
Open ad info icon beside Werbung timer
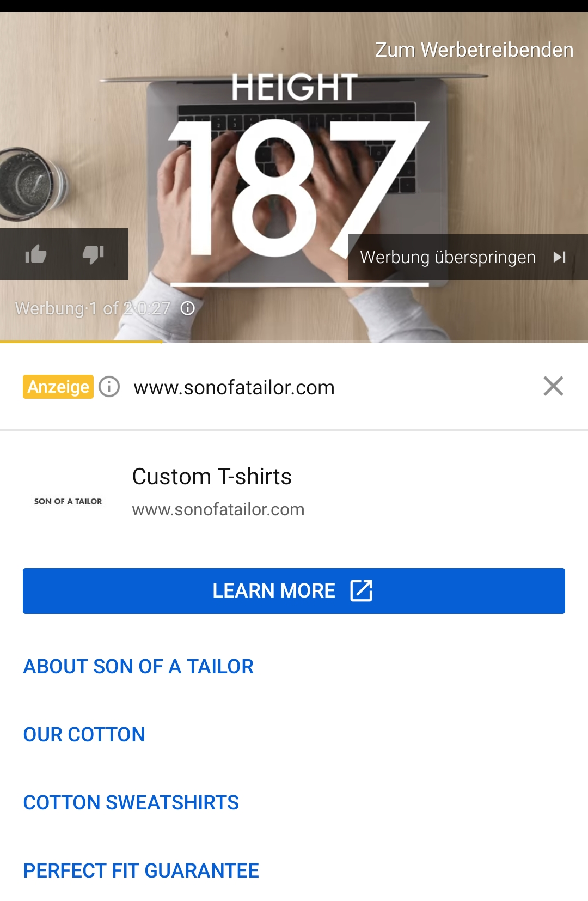(x=188, y=308)
